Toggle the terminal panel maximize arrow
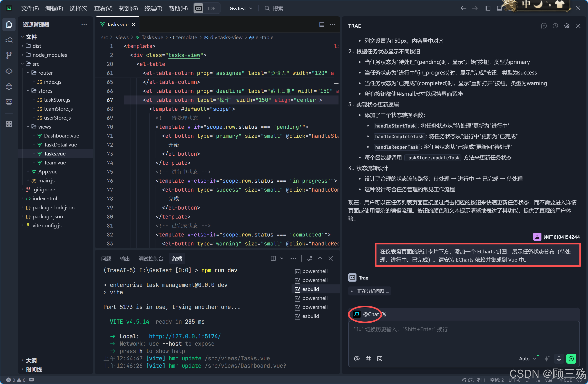Image resolution: width=588 pixels, height=384 pixels. pos(320,258)
